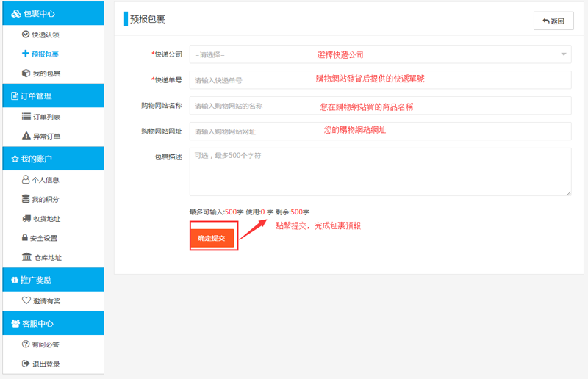Viewport: 588px width, 379px height.
Task: Open 有问必答 in the 客服中心 section
Action: click(x=45, y=344)
